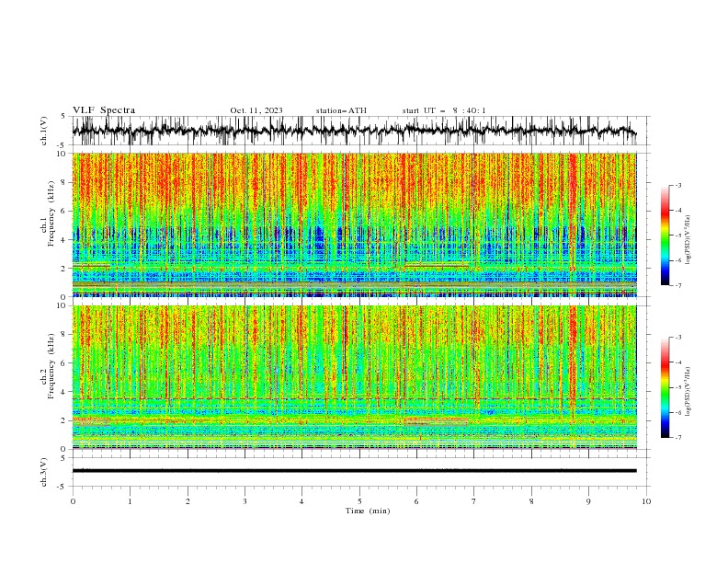Click time axis tick label '9'
This screenshot has width=728, height=563.
(x=588, y=501)
